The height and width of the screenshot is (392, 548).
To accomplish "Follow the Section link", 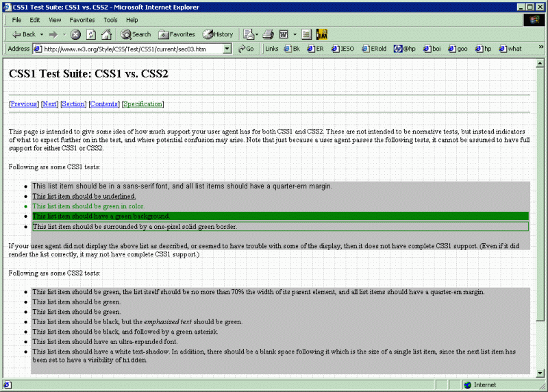I will (73, 104).
